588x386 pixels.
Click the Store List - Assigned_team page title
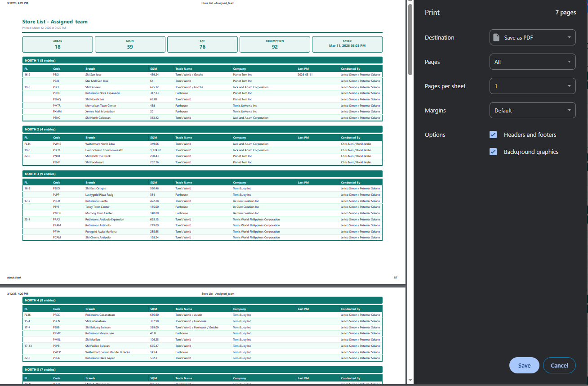tap(55, 22)
